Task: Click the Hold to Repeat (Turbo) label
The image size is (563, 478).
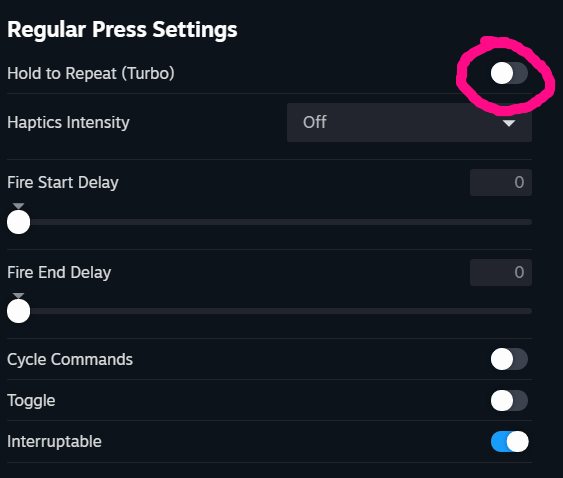Action: tap(91, 74)
